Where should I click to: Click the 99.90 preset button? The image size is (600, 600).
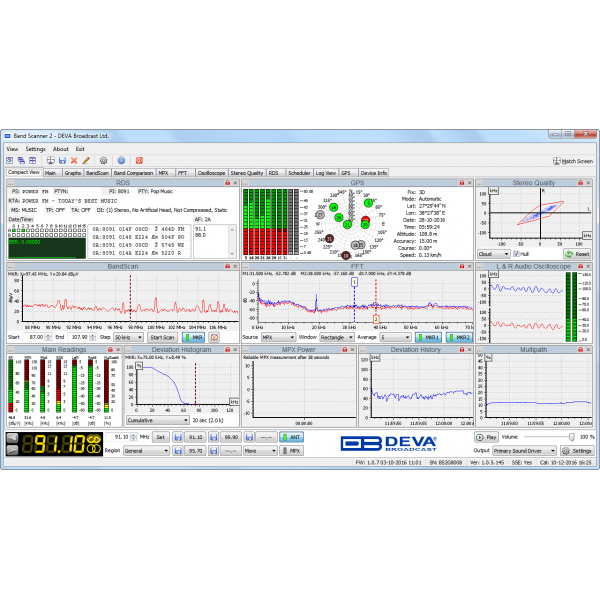pyautogui.click(x=231, y=437)
